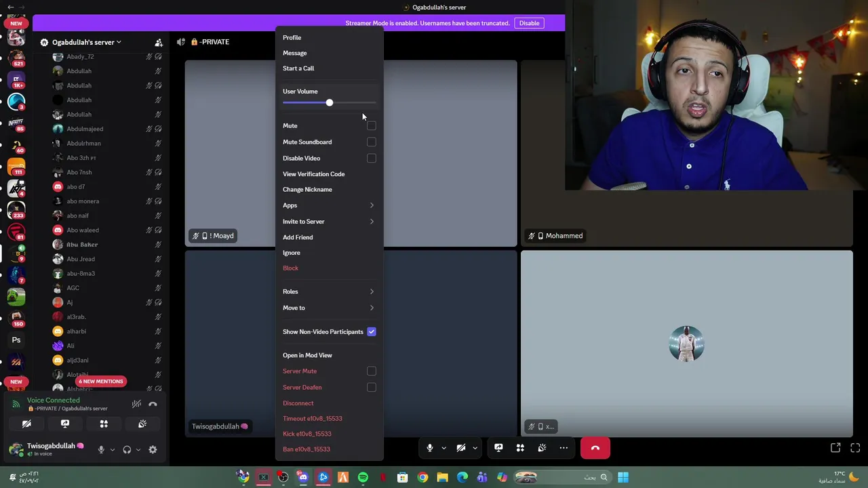868x488 pixels.
Task: Check the Mute Soundboard checkbox
Action: [372, 142]
